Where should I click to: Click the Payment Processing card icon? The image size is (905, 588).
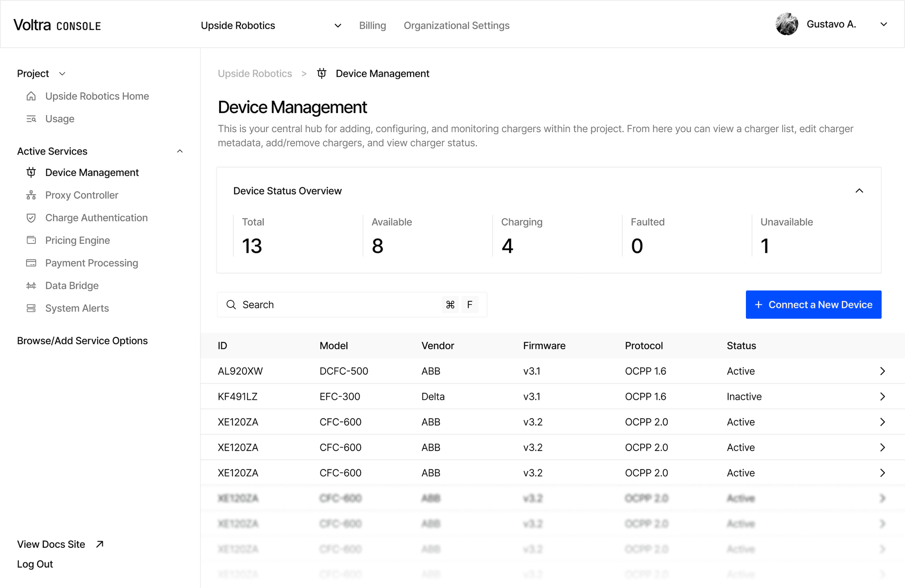31,263
